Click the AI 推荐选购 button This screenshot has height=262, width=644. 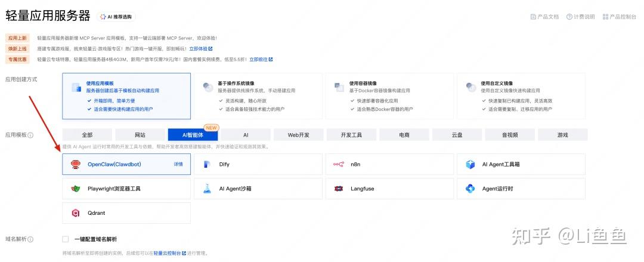click(116, 17)
